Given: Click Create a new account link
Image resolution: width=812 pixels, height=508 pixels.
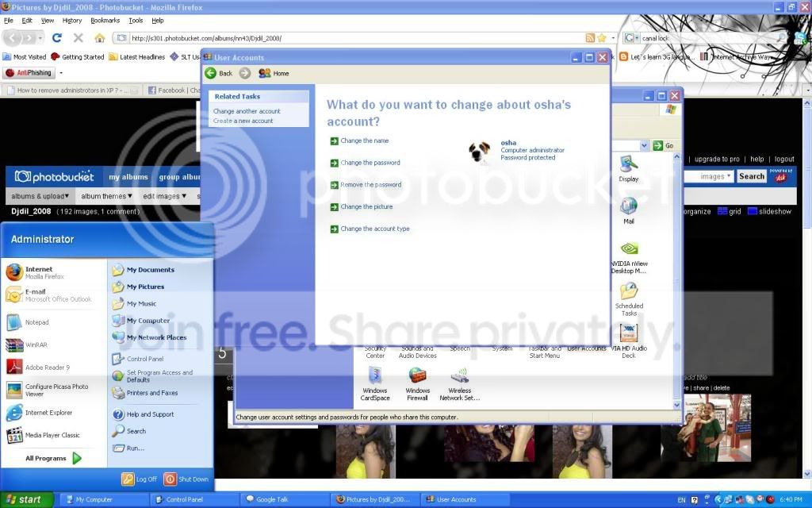Looking at the screenshot, I should coord(243,121).
